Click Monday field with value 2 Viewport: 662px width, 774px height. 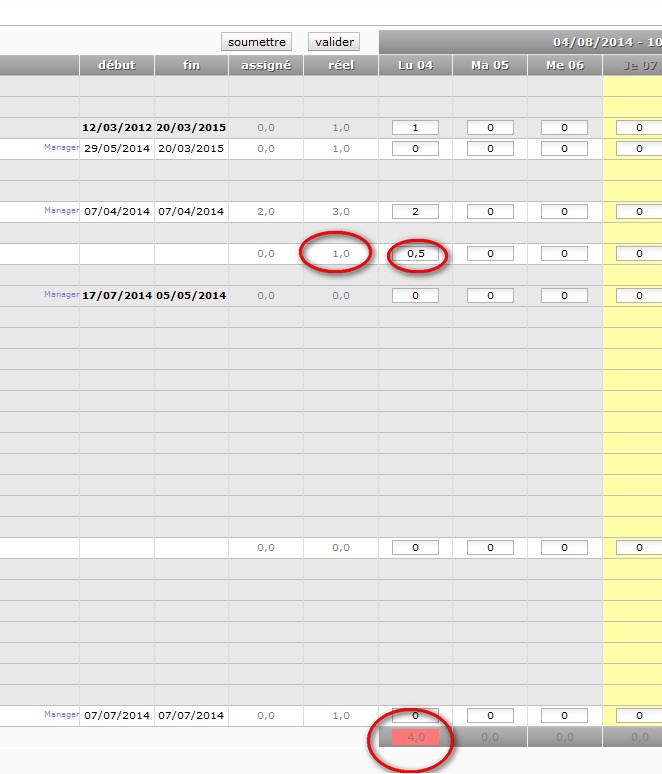click(x=415, y=212)
